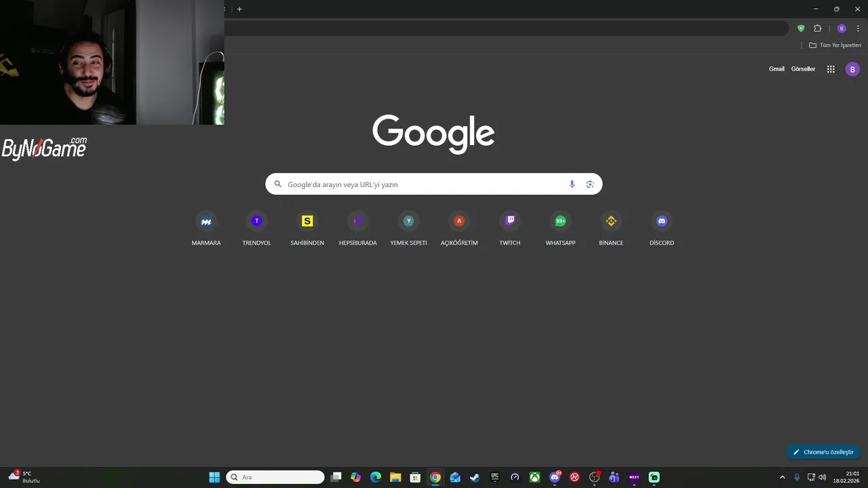This screenshot has height=488, width=868.
Task: Open the HEPSİBURADA shortcut tile
Action: (x=358, y=229)
